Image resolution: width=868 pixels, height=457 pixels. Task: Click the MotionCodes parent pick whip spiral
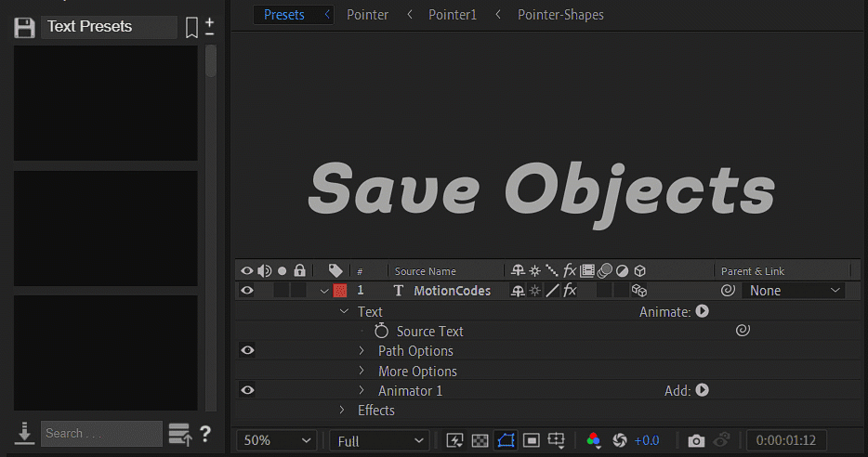[728, 291]
